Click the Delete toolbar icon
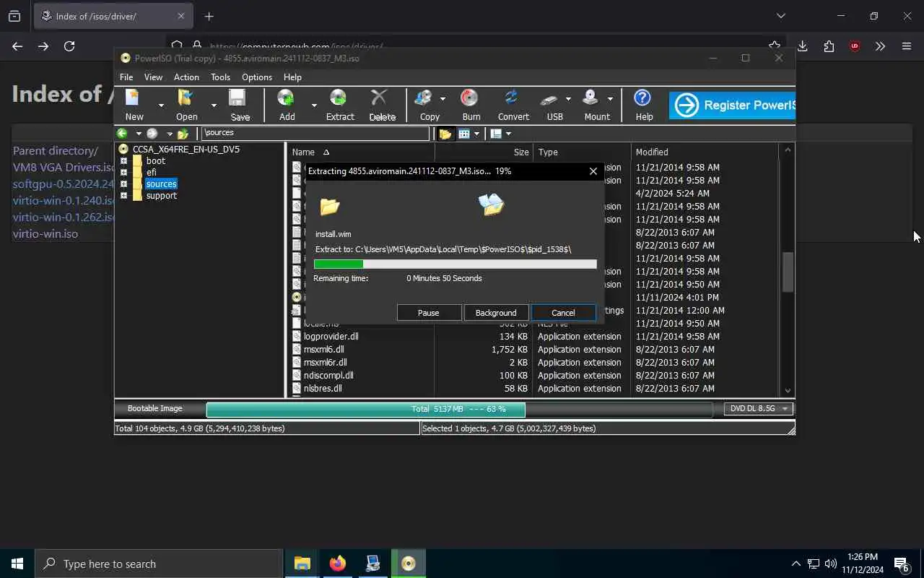 click(380, 98)
